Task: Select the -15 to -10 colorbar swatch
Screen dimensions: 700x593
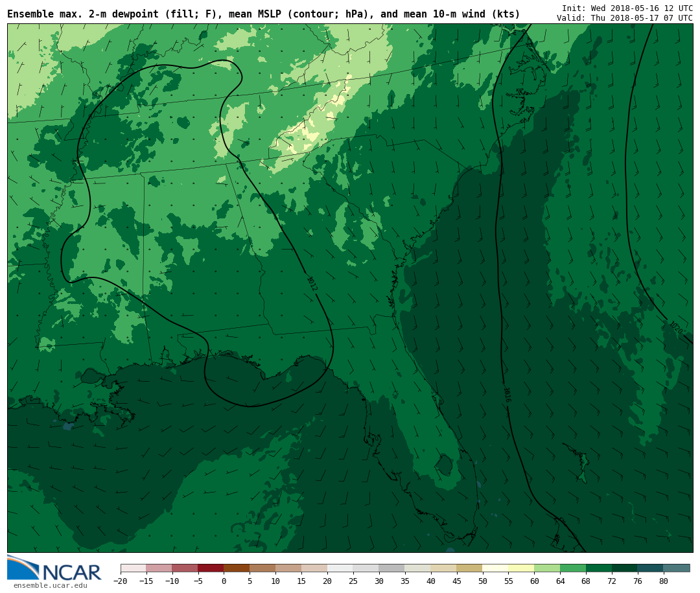Action: tap(159, 568)
